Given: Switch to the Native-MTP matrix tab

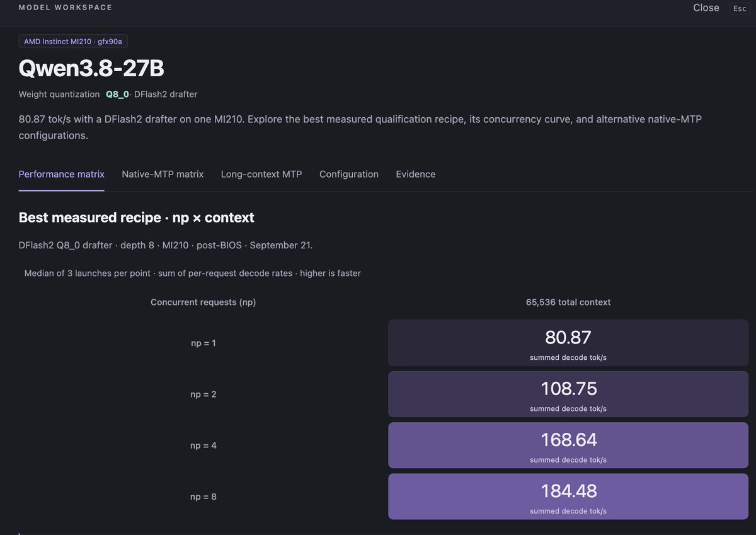Looking at the screenshot, I should [163, 174].
